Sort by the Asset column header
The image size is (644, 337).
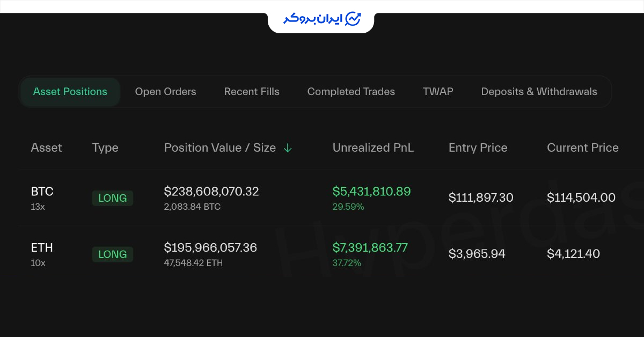tap(47, 148)
